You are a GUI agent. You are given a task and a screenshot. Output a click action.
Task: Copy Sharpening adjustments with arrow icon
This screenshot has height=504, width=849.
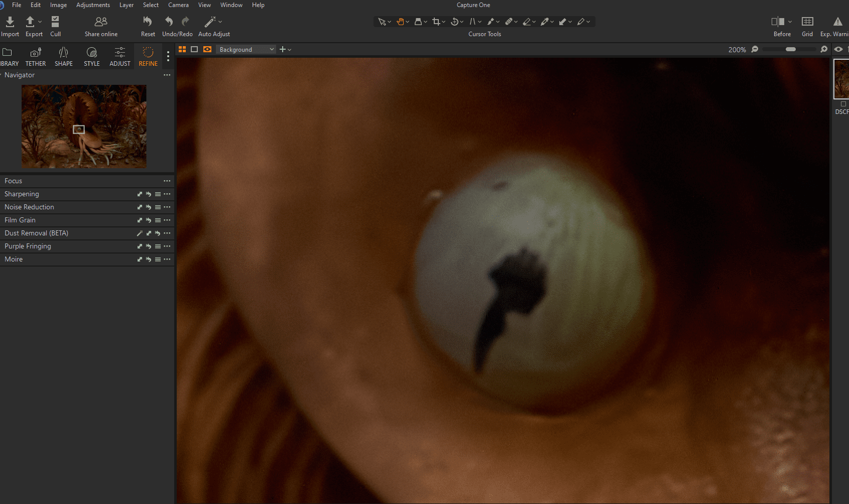coord(140,194)
